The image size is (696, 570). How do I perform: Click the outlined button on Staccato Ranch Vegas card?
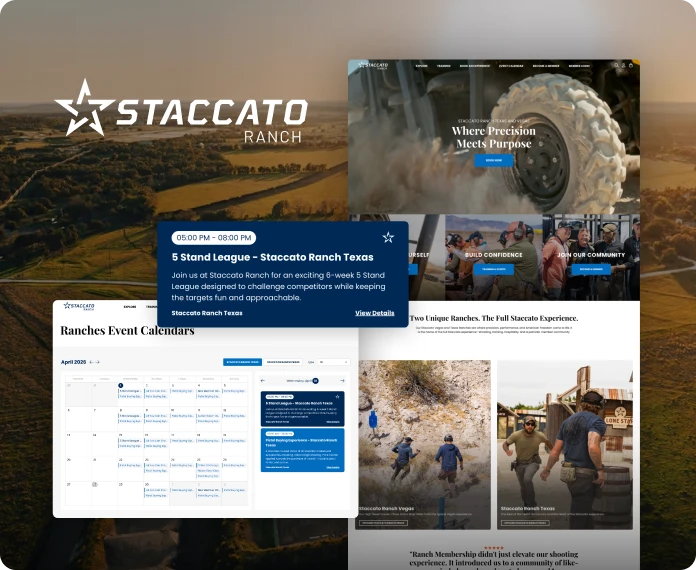(384, 523)
